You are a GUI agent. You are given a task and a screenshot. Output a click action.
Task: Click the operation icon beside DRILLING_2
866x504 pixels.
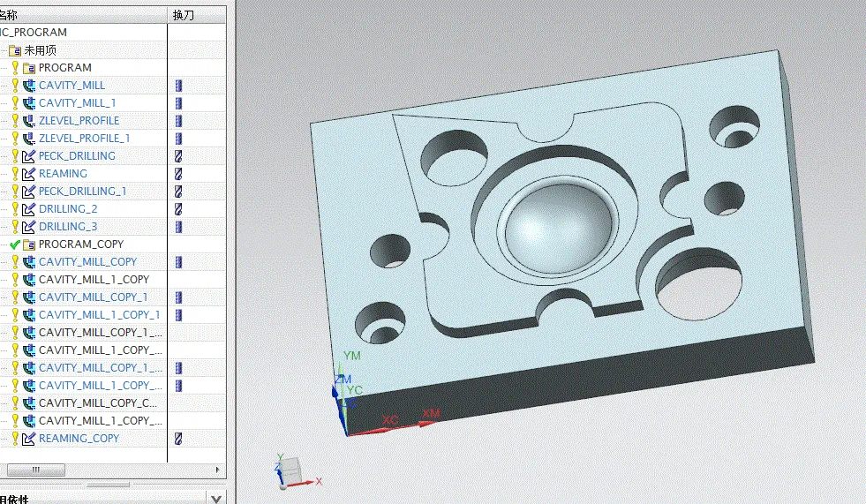pyautogui.click(x=29, y=210)
